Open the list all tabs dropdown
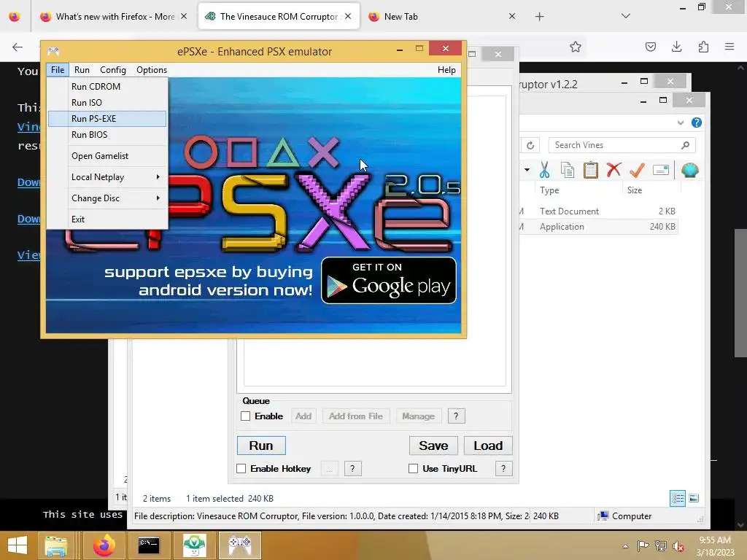Viewport: 747px width, 560px height. pyautogui.click(x=625, y=16)
